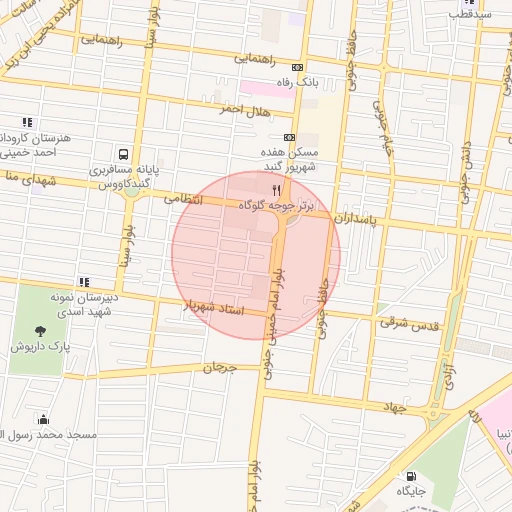
Task: Select the جهاد street label
Action: coord(395,407)
